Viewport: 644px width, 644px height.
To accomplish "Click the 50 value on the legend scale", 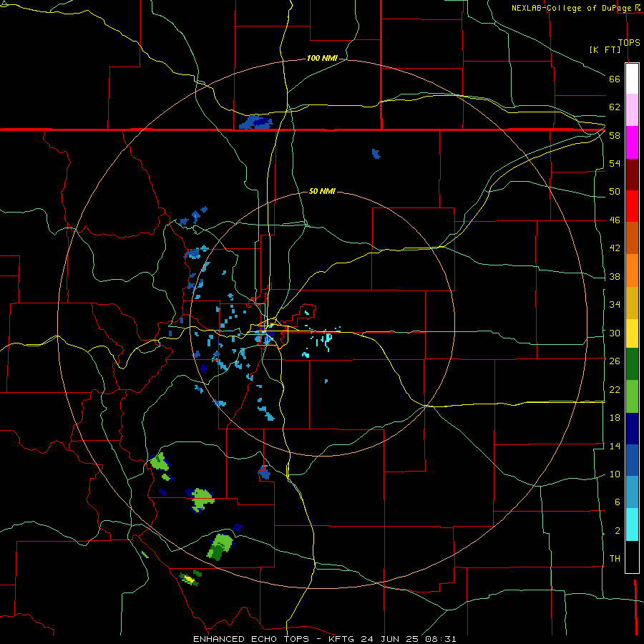I will pos(615,191).
